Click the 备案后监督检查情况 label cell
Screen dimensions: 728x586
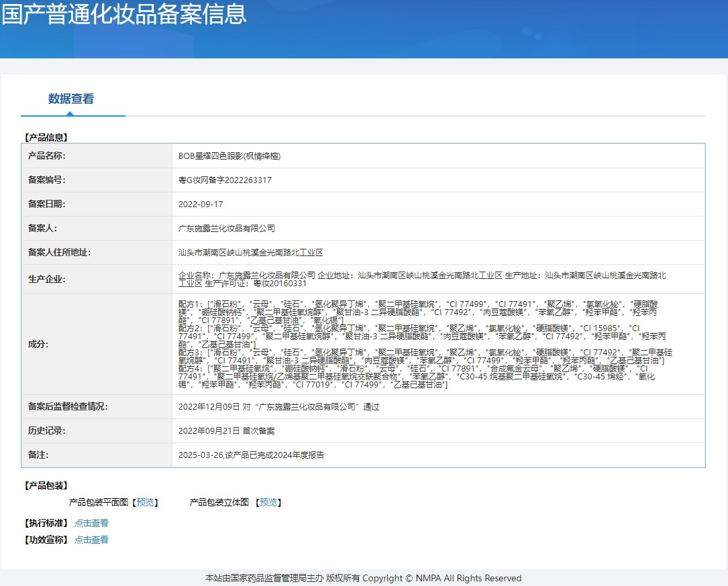coord(97,406)
